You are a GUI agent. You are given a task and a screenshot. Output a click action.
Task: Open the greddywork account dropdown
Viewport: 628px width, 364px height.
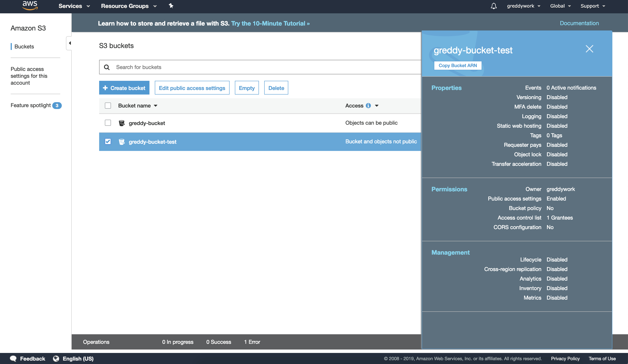523,6
